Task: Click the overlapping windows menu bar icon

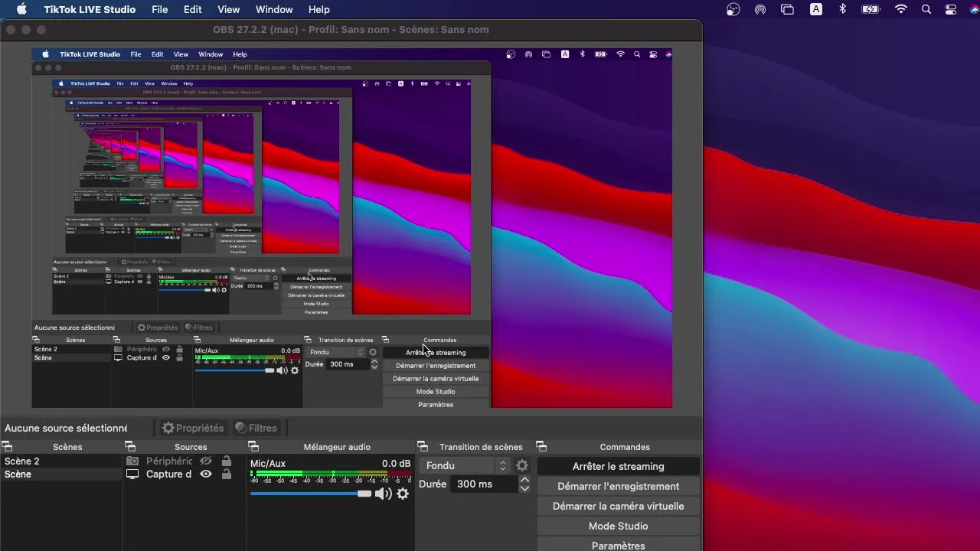Action: point(787,9)
